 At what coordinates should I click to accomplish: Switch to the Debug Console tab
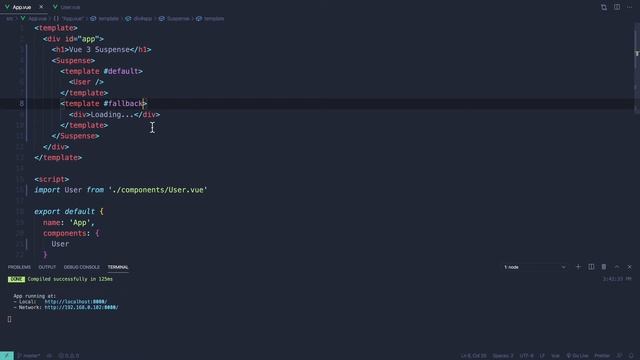tap(82, 267)
